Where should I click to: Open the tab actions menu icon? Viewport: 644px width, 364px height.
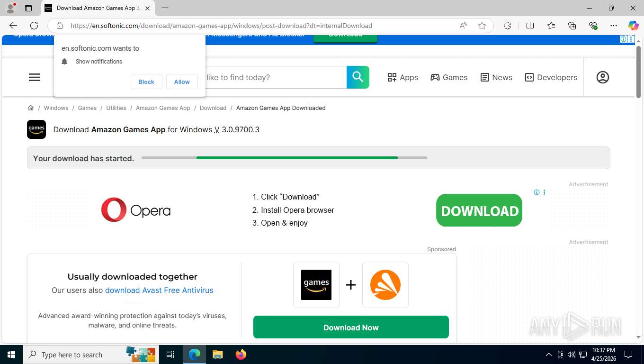(28, 8)
